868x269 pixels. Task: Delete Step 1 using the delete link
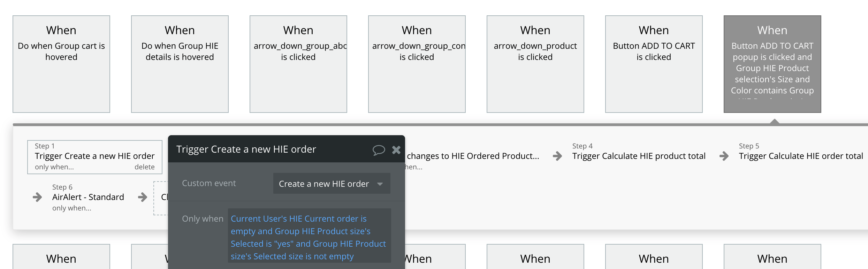pyautogui.click(x=144, y=167)
